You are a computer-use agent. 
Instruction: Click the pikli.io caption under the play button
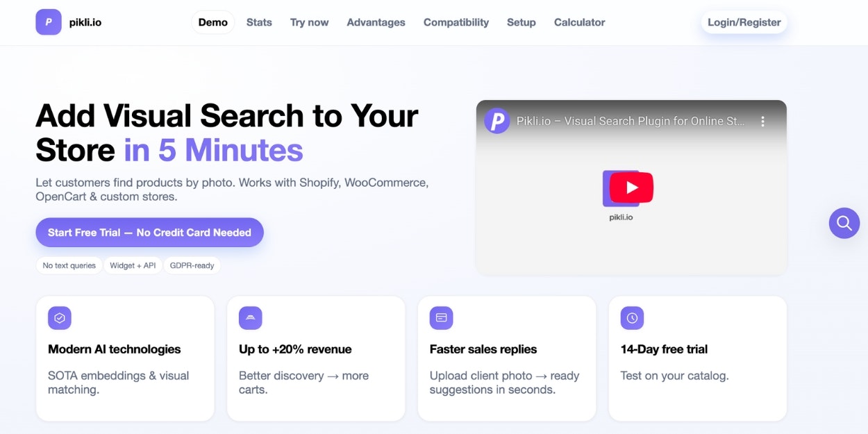621,217
